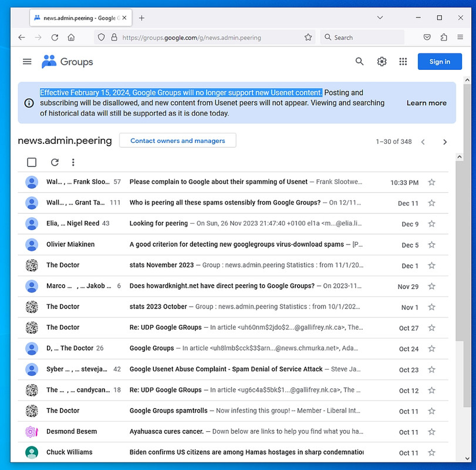Close the news.admin.peering tab
476x470 pixels.
click(124, 18)
